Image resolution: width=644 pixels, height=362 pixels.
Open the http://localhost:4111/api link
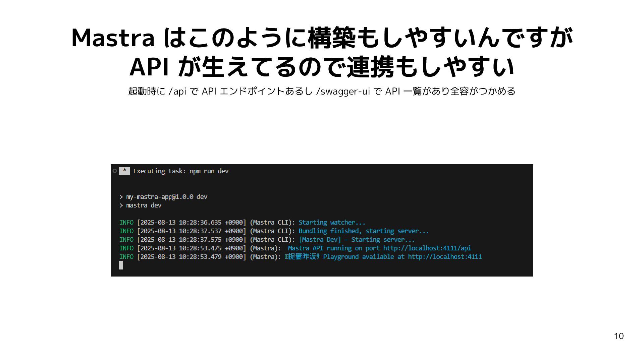coord(427,248)
